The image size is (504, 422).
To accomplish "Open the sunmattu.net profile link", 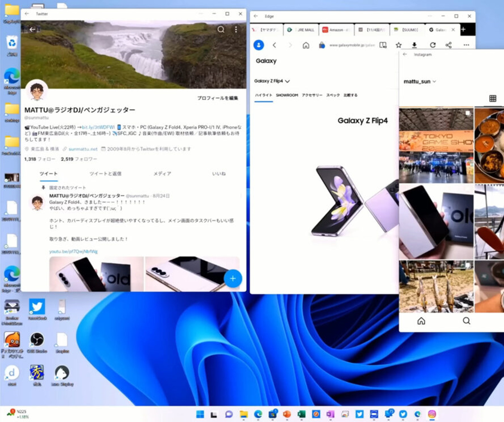I will [x=83, y=149].
